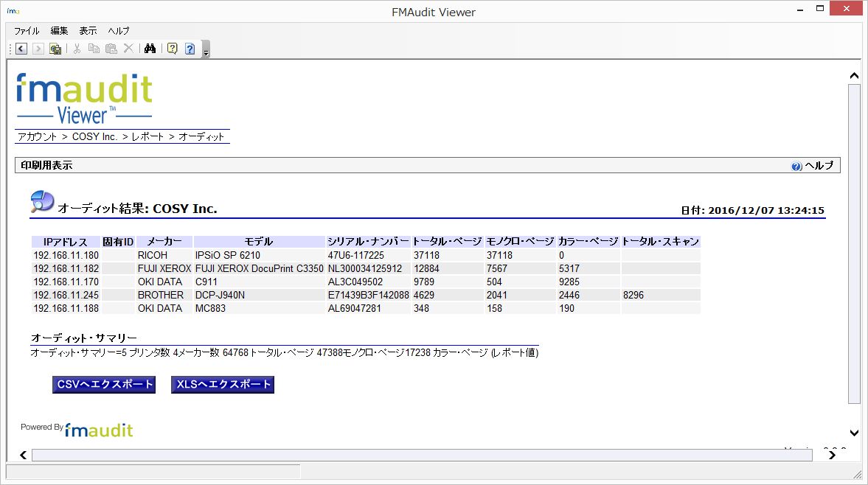Follow the オーディット breadcrumb link
This screenshot has width=868, height=485.
point(201,136)
